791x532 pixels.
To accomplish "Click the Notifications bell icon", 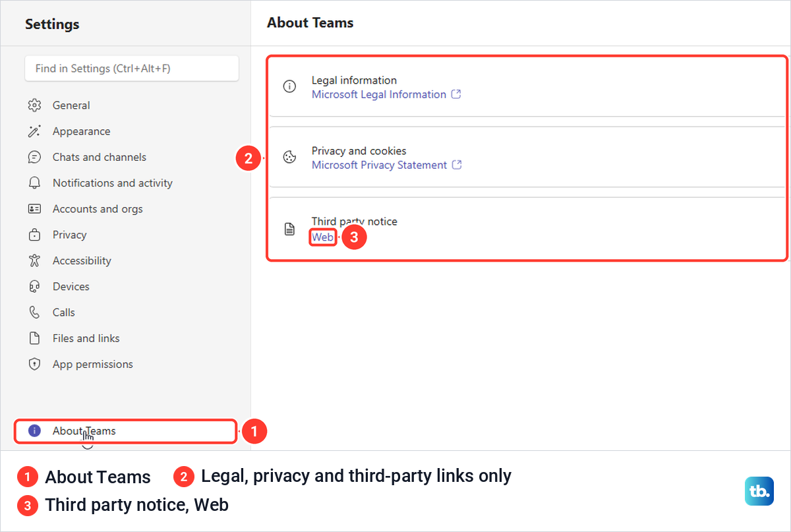I will pyautogui.click(x=35, y=183).
